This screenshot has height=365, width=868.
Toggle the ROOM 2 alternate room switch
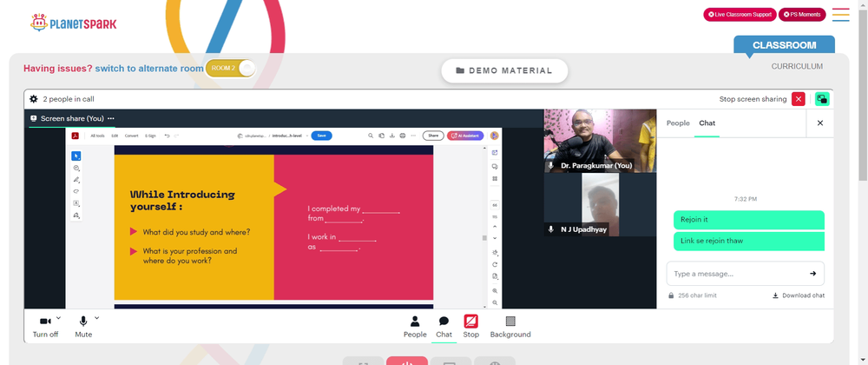[231, 68]
